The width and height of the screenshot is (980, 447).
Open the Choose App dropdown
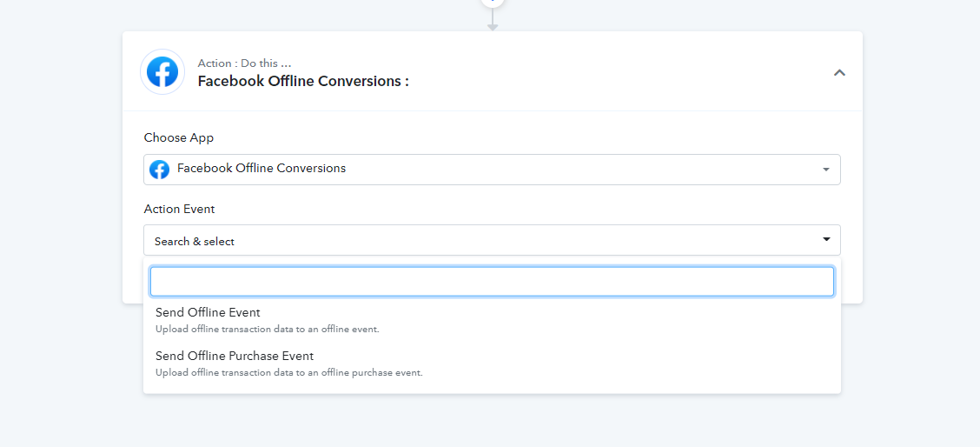pyautogui.click(x=492, y=169)
